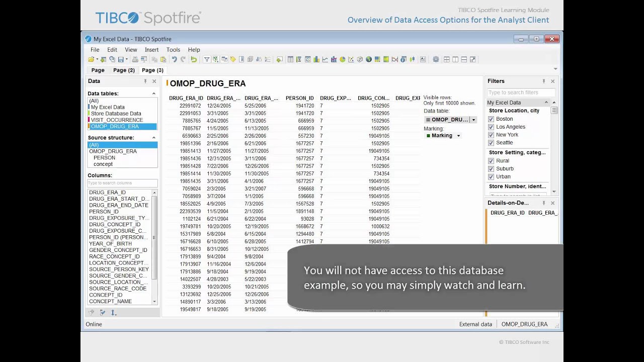Click the Bookmarks icon in toolbar

[242, 59]
